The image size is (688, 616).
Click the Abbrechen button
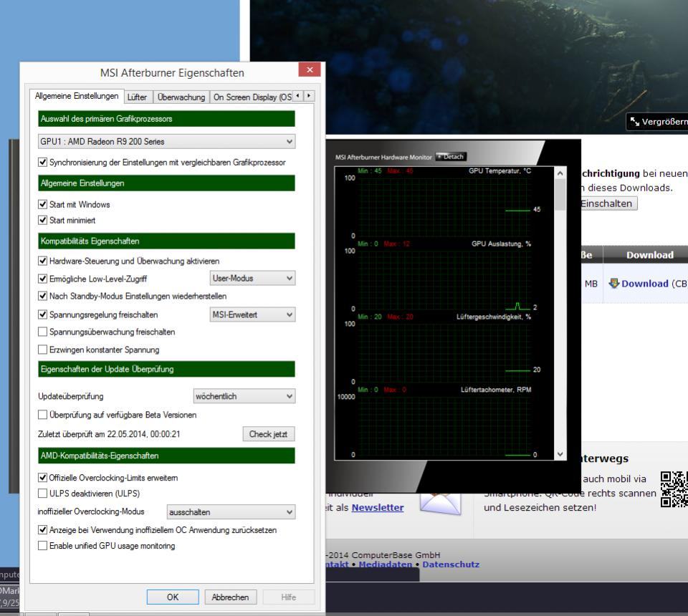pyautogui.click(x=230, y=597)
